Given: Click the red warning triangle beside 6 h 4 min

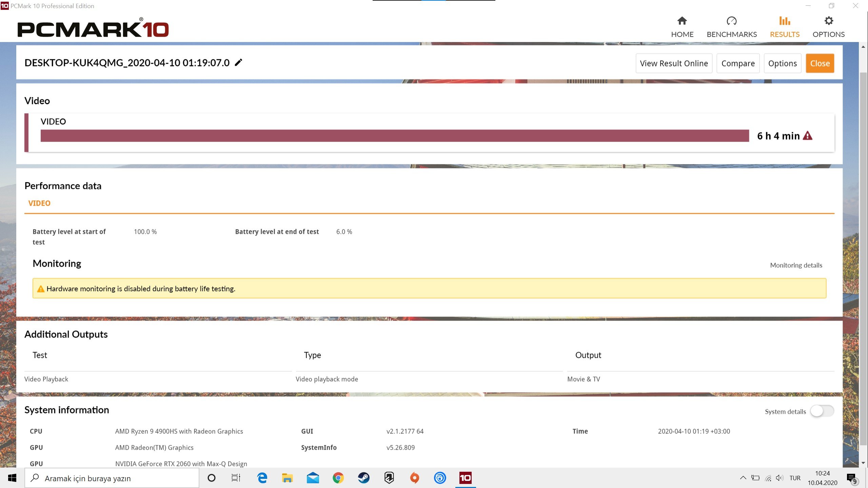Looking at the screenshot, I should 808,136.
